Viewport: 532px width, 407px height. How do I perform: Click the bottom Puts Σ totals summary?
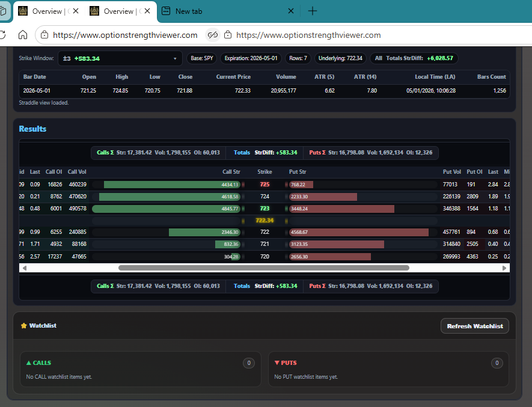point(371,286)
